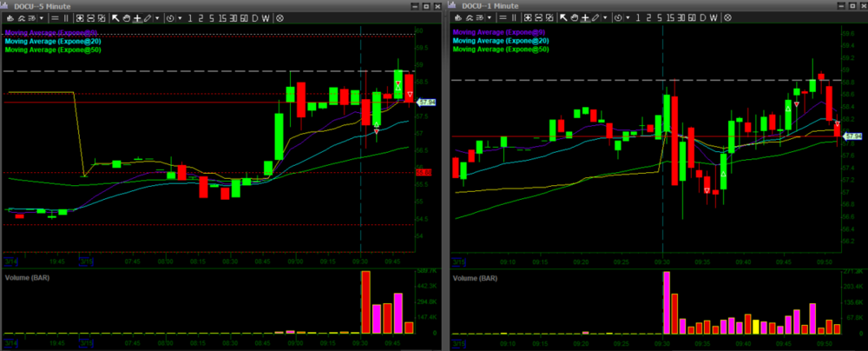Screen dimensions: 868x351
Task: Activate the crosshair tool in 1 Minute chart
Action: pyautogui.click(x=583, y=17)
